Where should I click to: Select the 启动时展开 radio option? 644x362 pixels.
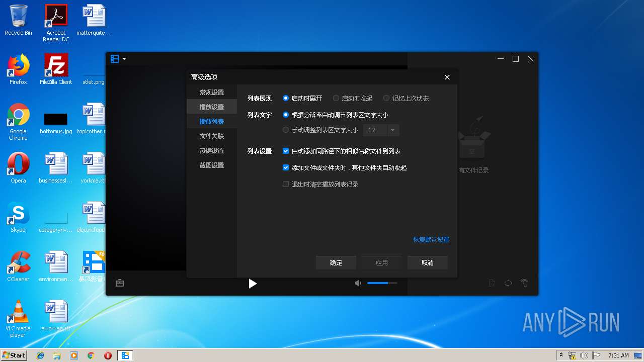click(x=302, y=99)
